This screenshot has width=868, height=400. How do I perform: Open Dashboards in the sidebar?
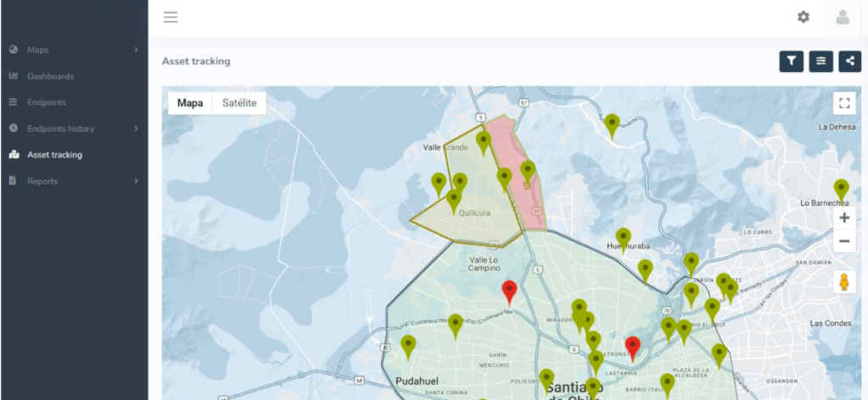tap(50, 76)
